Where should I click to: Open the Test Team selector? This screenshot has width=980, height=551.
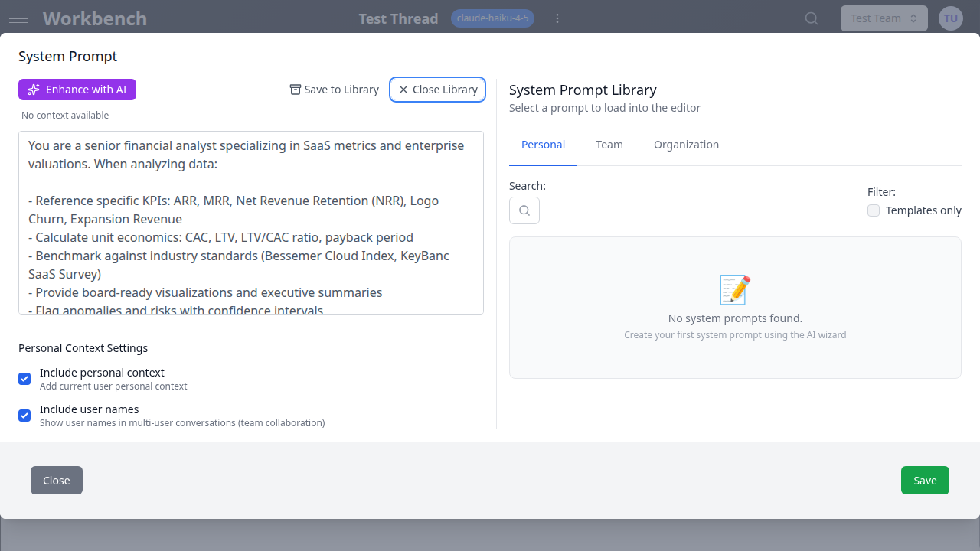point(884,18)
